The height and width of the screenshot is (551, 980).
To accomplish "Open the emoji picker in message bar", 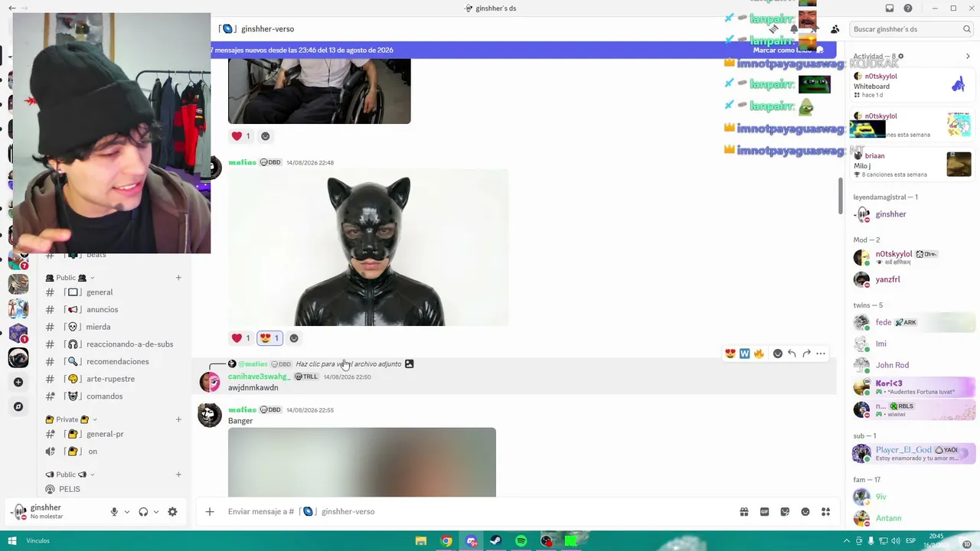I will point(805,512).
